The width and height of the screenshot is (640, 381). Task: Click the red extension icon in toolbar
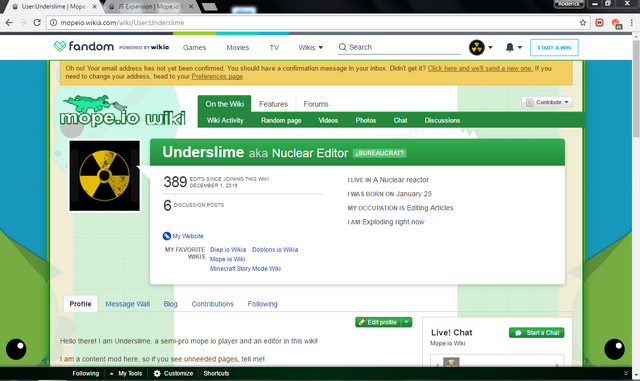coord(599,23)
